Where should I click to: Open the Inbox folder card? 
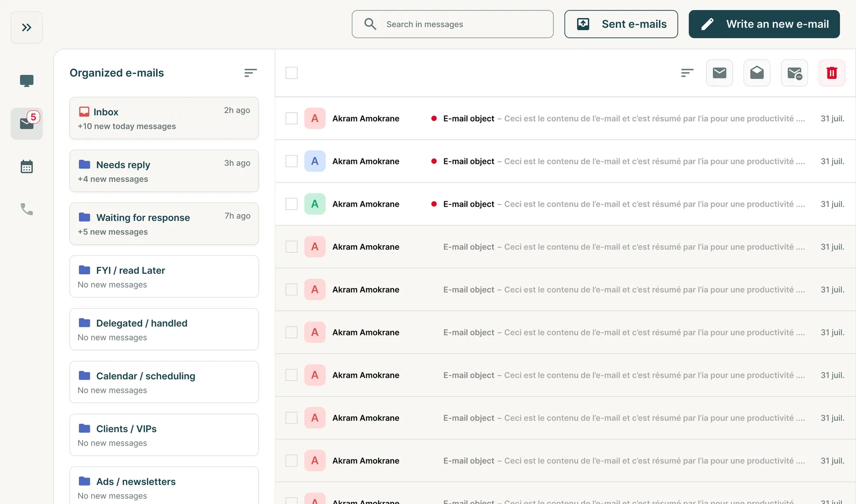click(164, 118)
